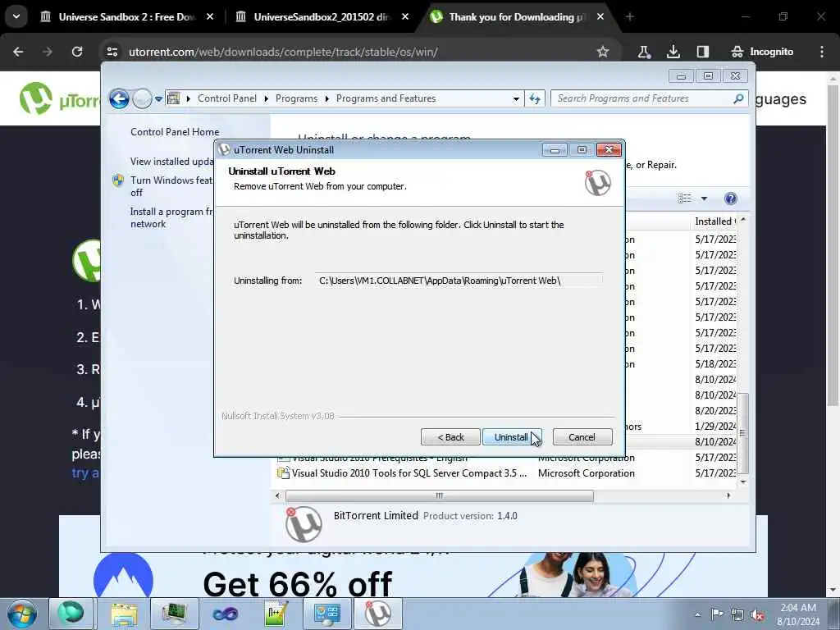Sort by Installed On column header
The width and height of the screenshot is (840, 630).
[714, 221]
